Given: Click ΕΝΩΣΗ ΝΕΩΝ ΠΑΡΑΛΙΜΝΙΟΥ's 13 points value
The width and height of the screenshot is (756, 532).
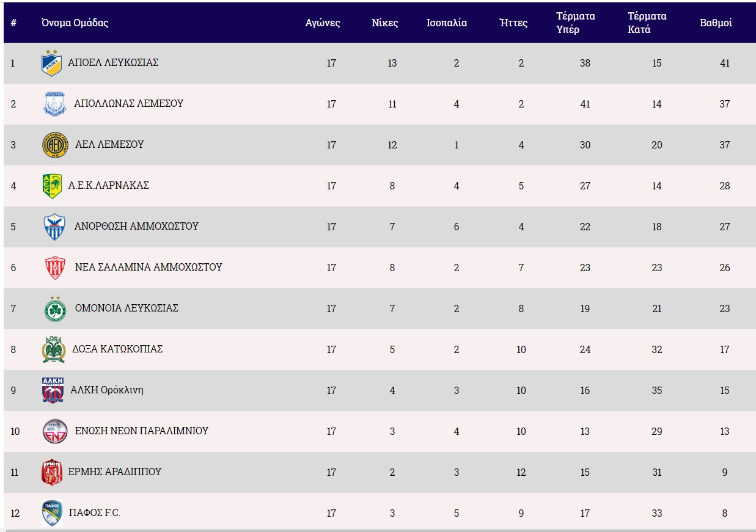Looking at the screenshot, I should (x=725, y=431).
